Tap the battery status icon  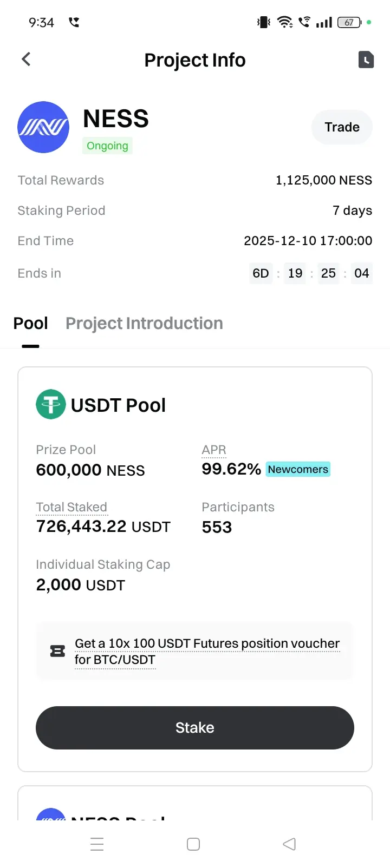coord(349,22)
